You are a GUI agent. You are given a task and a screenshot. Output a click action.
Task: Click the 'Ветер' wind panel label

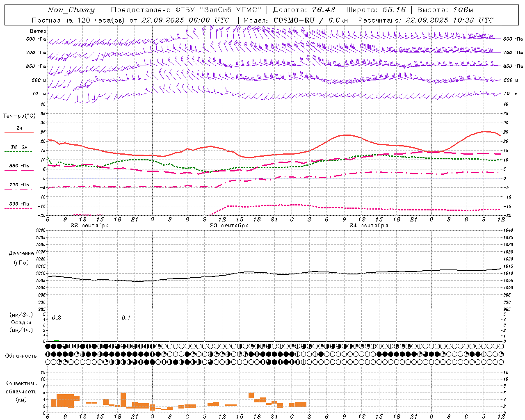tap(38, 31)
